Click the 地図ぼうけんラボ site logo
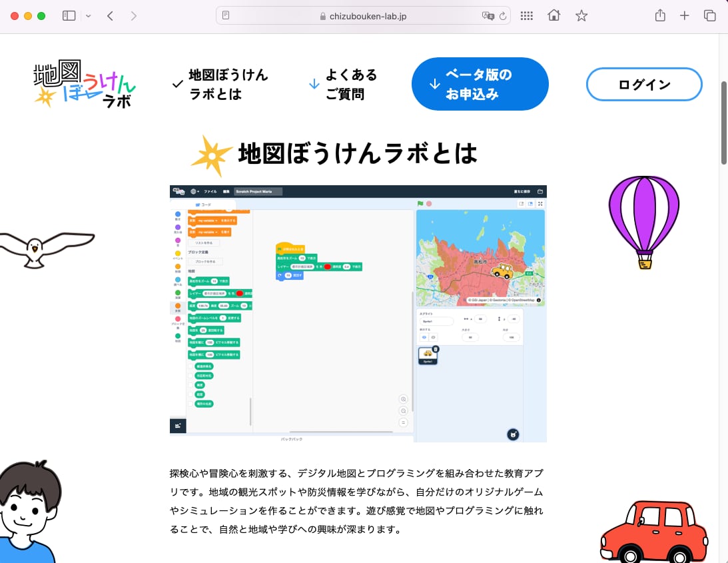This screenshot has width=728, height=563. [x=85, y=85]
